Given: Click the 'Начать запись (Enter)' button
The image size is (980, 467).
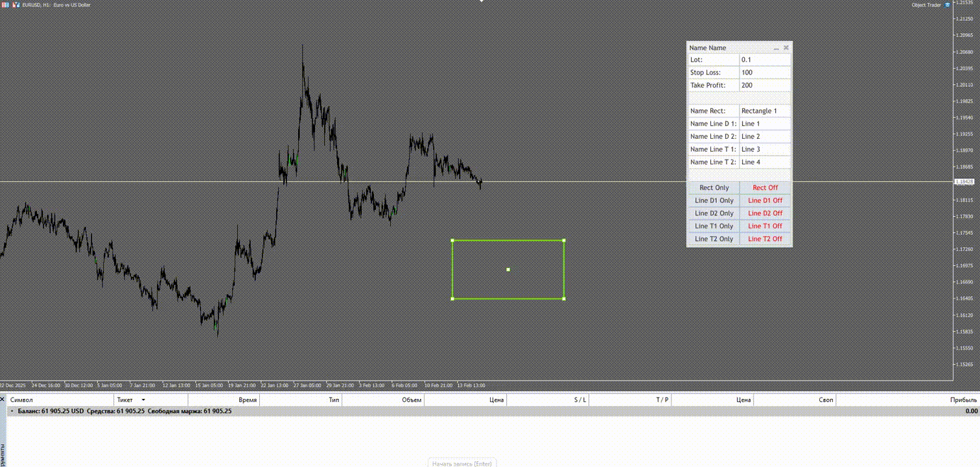Looking at the screenshot, I should coord(462,463).
